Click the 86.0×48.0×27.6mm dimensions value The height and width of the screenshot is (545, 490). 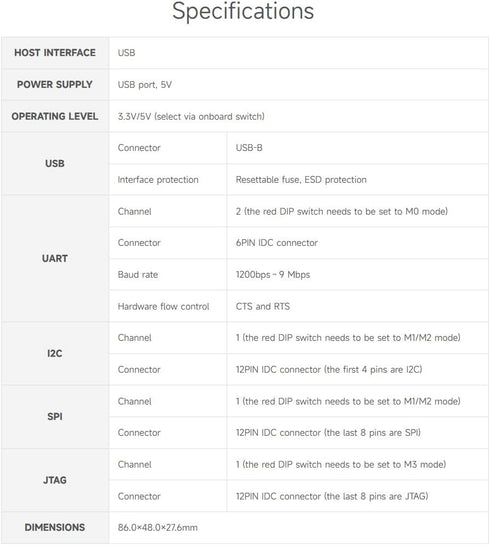157,528
